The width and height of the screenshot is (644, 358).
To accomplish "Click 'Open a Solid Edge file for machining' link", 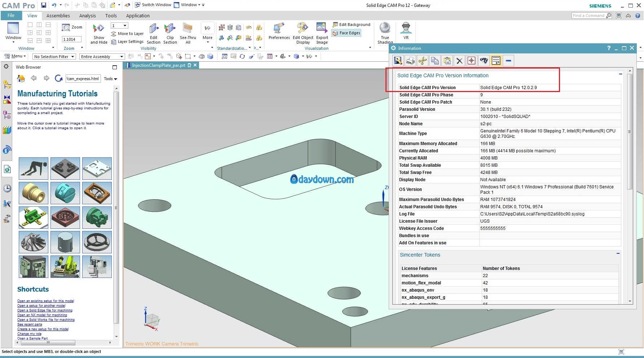I will 45,310.
